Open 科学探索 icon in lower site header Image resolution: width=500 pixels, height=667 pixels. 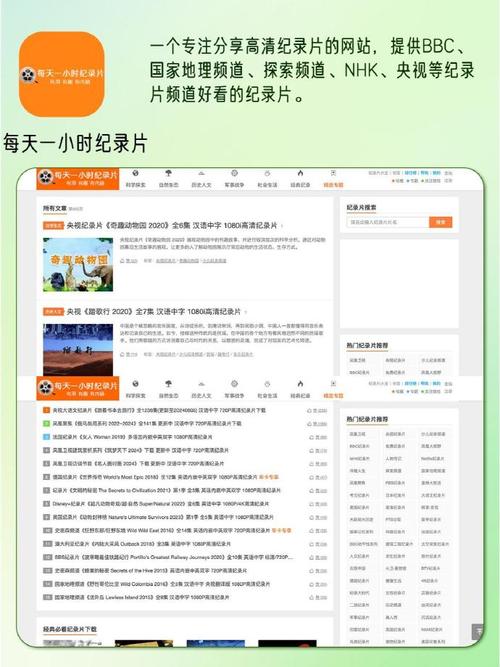coord(135,384)
